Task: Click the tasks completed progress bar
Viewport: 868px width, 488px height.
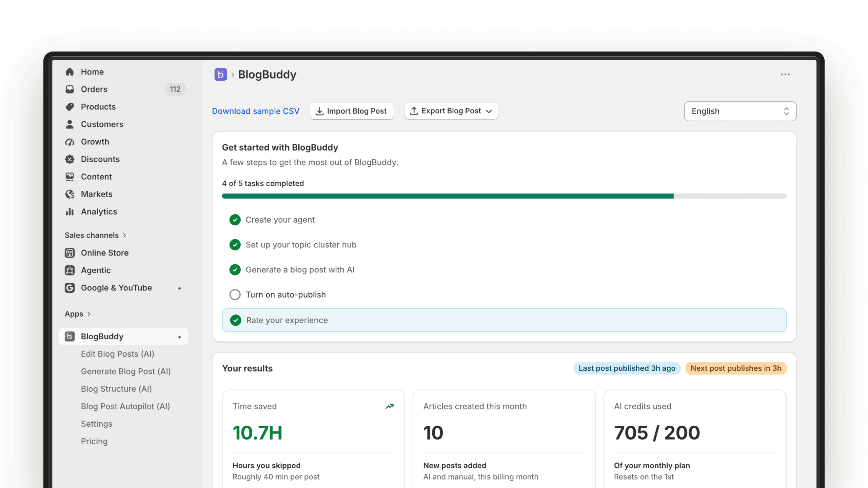Action: pyautogui.click(x=504, y=196)
